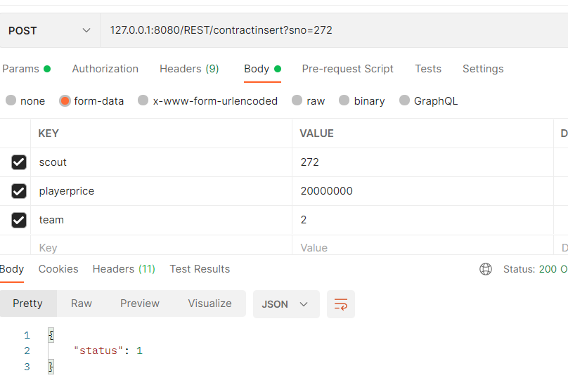Open the Pre-request Script tab

click(x=347, y=69)
